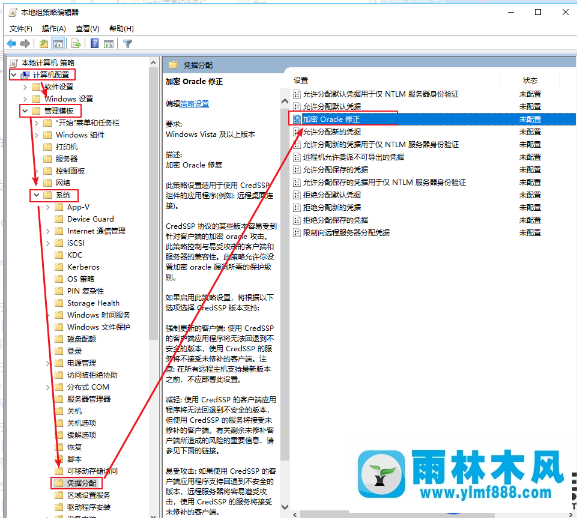Expand the Windows 设置 node
Image resolution: width=577 pixels, height=518 pixels.
[x=25, y=99]
